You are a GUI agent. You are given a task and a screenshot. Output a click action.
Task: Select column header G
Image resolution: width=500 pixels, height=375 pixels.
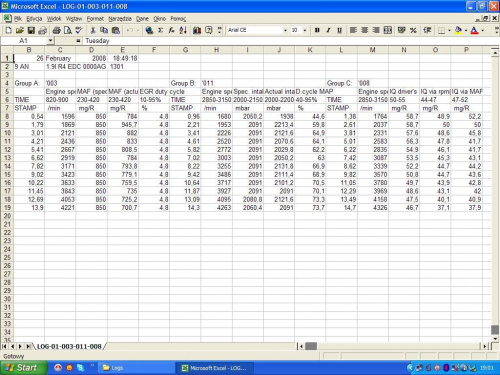point(185,50)
